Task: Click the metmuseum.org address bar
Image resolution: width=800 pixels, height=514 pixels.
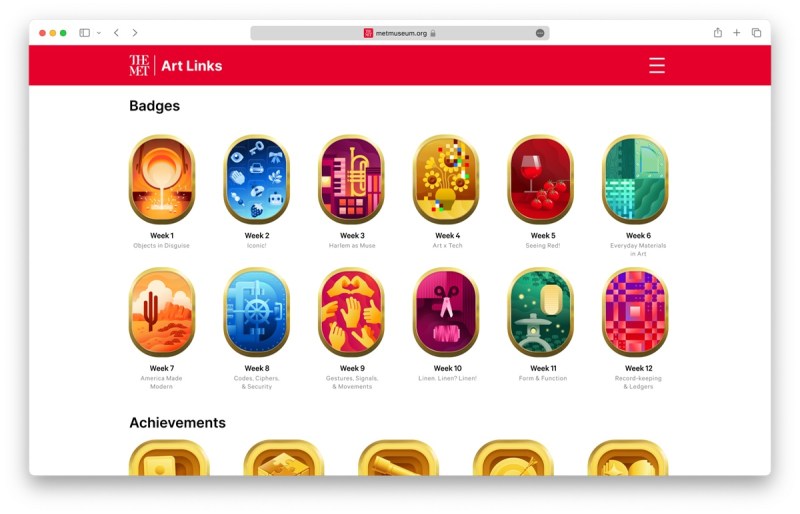Action: 399,33
